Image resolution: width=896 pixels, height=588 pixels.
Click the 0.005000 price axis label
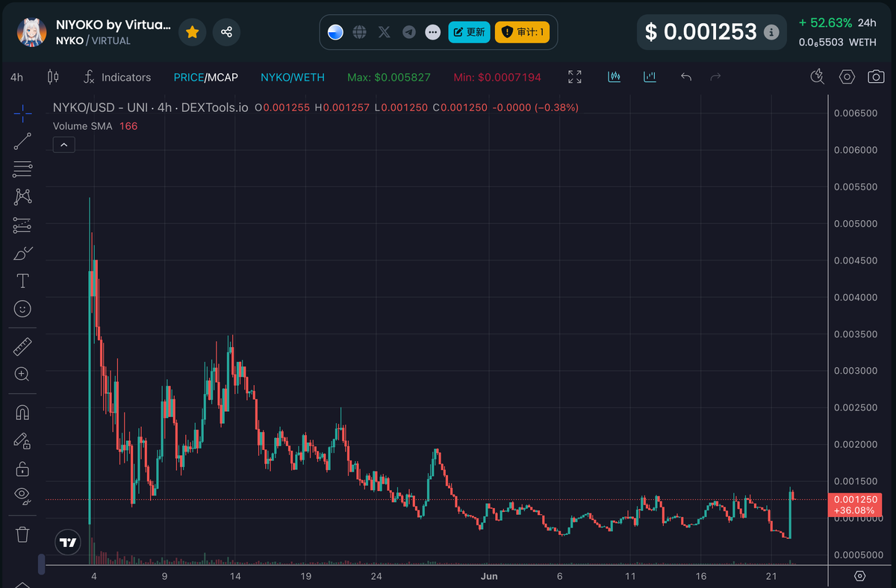[x=855, y=224]
